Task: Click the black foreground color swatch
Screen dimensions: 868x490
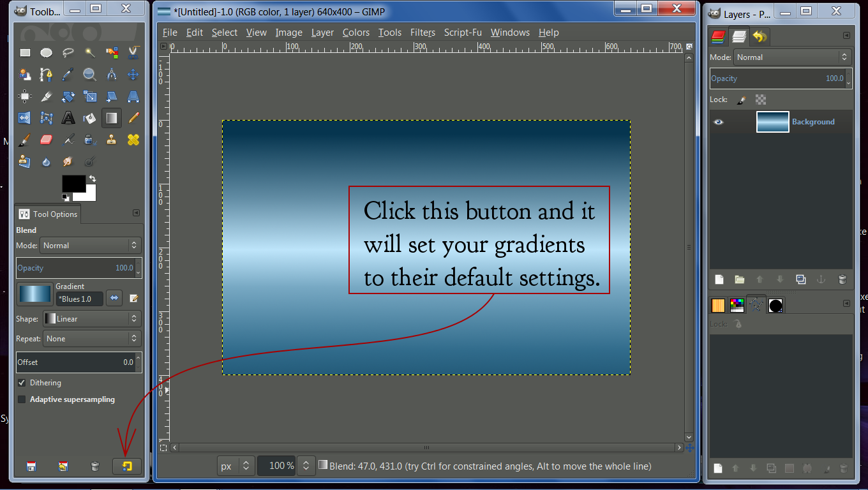Action: coord(73,184)
